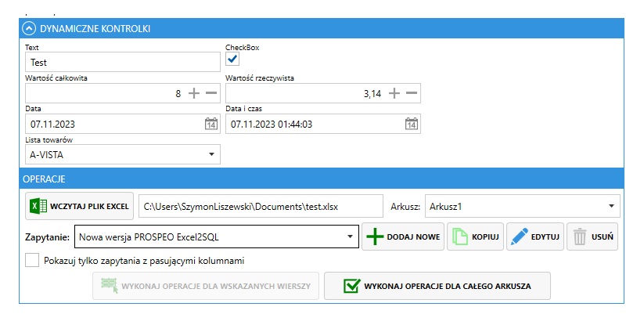Open the Arkusz sheet dropdown
Viewport: 644px width, 325px height.
point(523,206)
